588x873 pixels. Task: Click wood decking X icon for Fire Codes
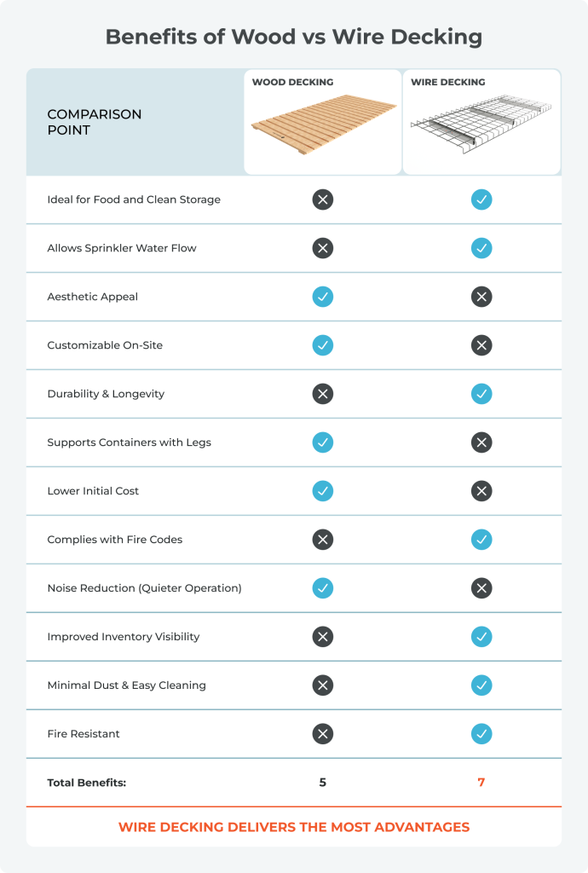click(x=322, y=540)
